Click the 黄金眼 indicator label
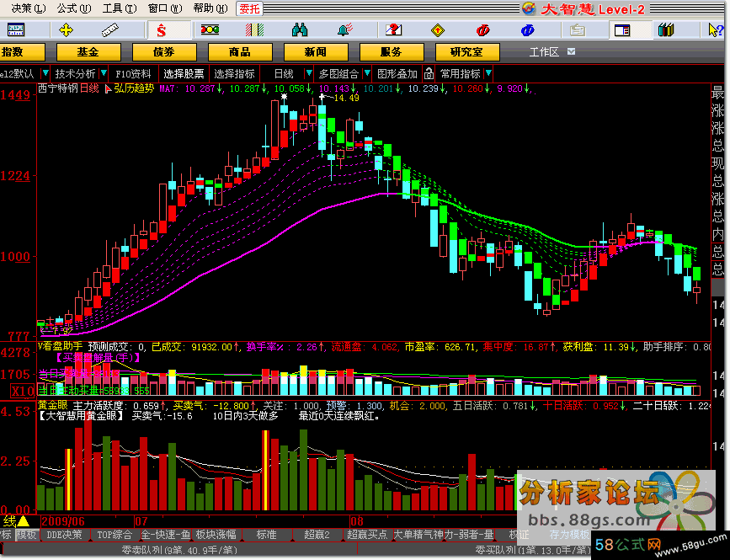730x560 pixels. (x=52, y=405)
